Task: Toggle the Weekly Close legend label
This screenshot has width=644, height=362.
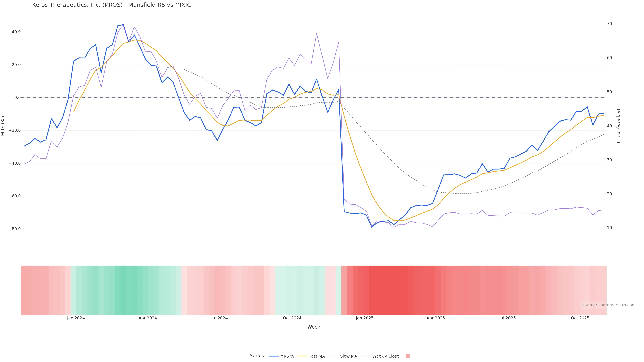Action: (386, 356)
